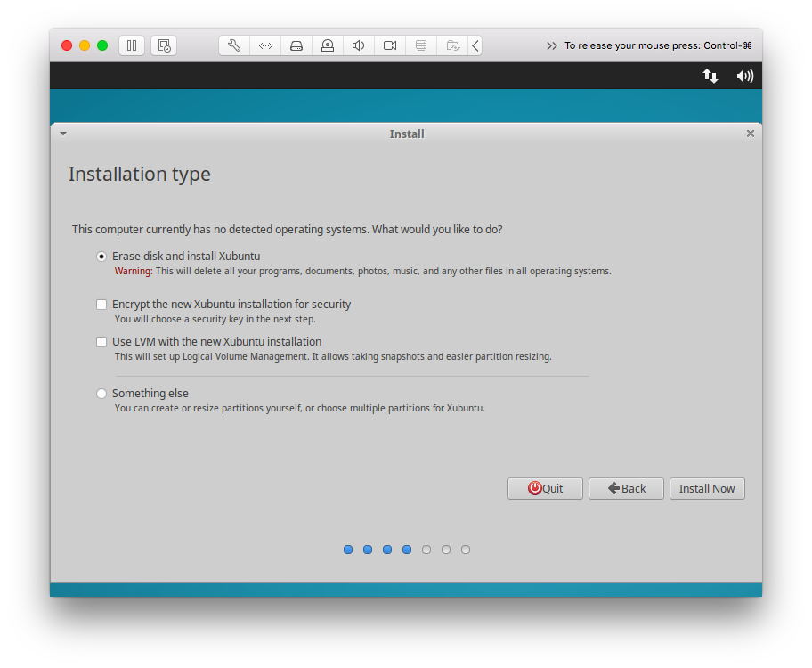The height and width of the screenshot is (668, 812).
Task: Open the shared folders icon
Action: (x=452, y=45)
